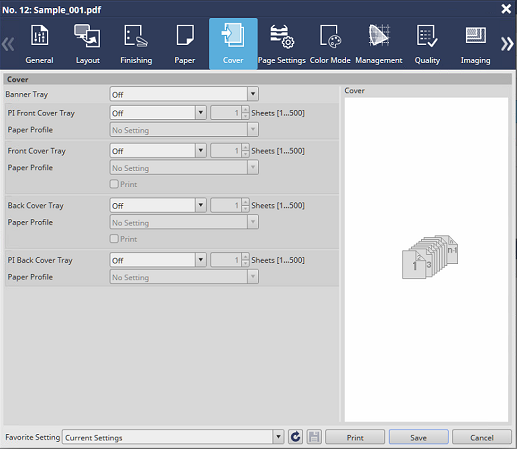
Task: Expand the Banner Tray dropdown
Action: click(184, 94)
